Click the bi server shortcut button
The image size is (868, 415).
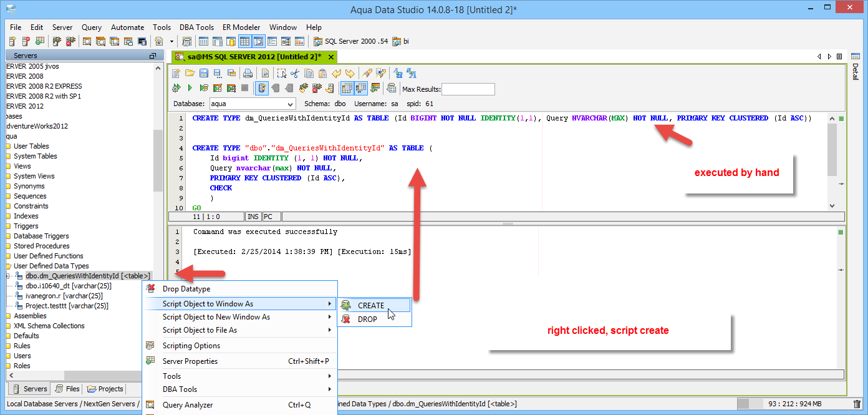pos(401,41)
